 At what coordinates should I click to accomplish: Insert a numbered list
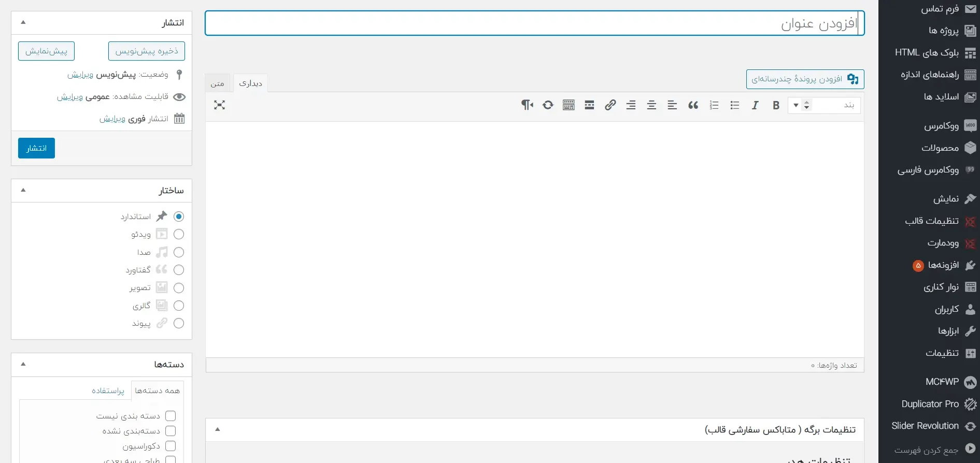coord(714,105)
